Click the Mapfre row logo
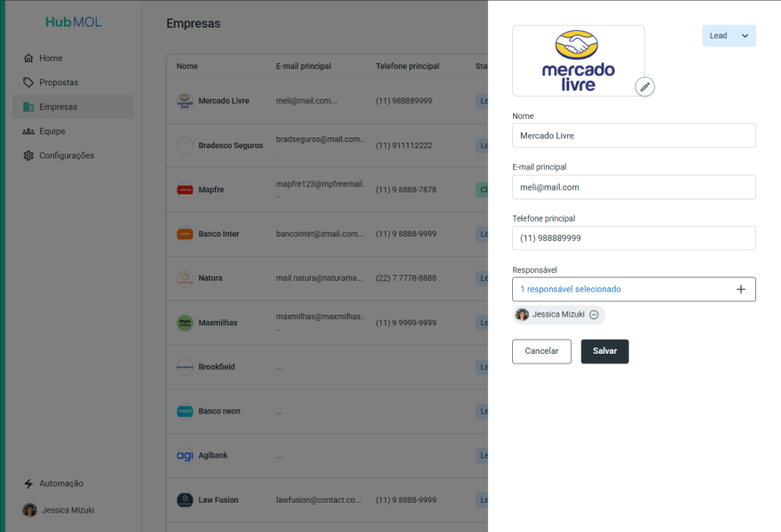This screenshot has height=532, width=781. click(185, 190)
